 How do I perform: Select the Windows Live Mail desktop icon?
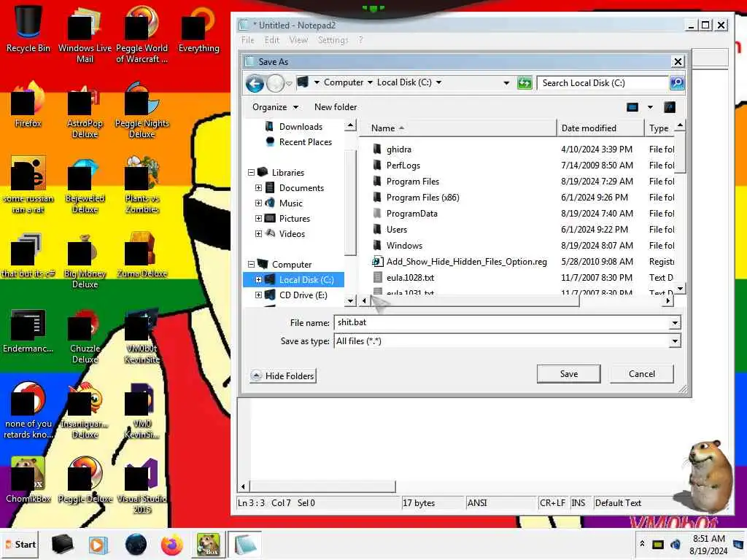[85, 36]
